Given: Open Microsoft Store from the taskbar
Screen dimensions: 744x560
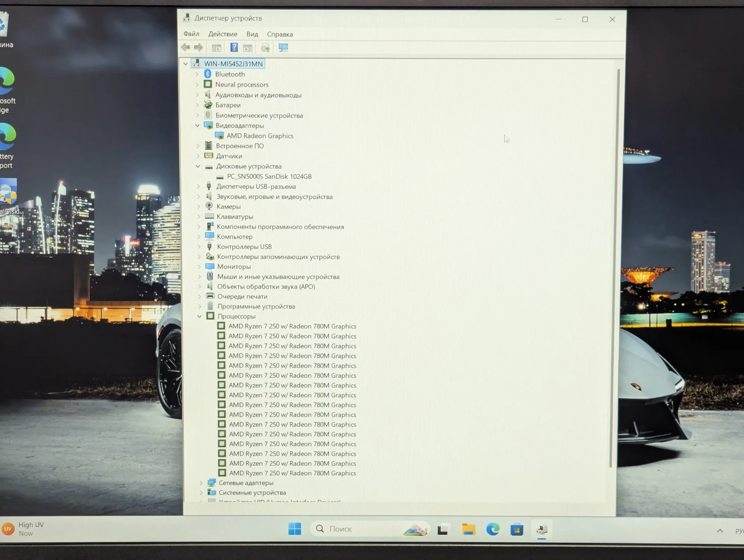Looking at the screenshot, I should click(x=517, y=529).
